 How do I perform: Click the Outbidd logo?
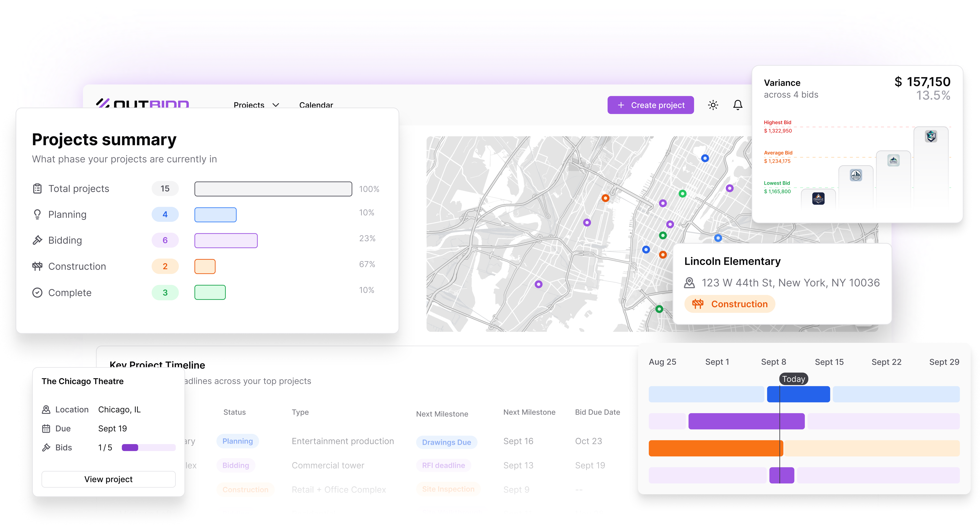[143, 103]
